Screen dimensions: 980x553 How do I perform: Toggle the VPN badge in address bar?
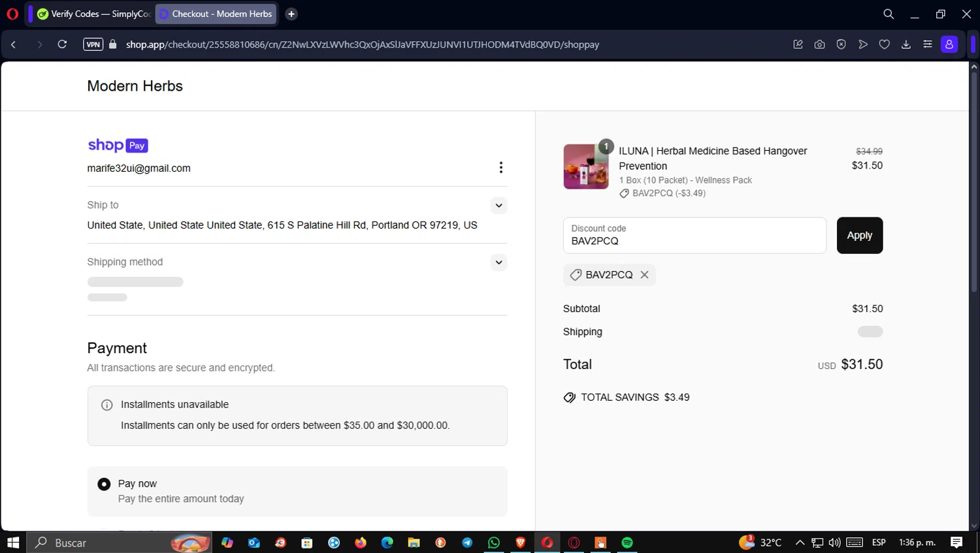coord(93,44)
